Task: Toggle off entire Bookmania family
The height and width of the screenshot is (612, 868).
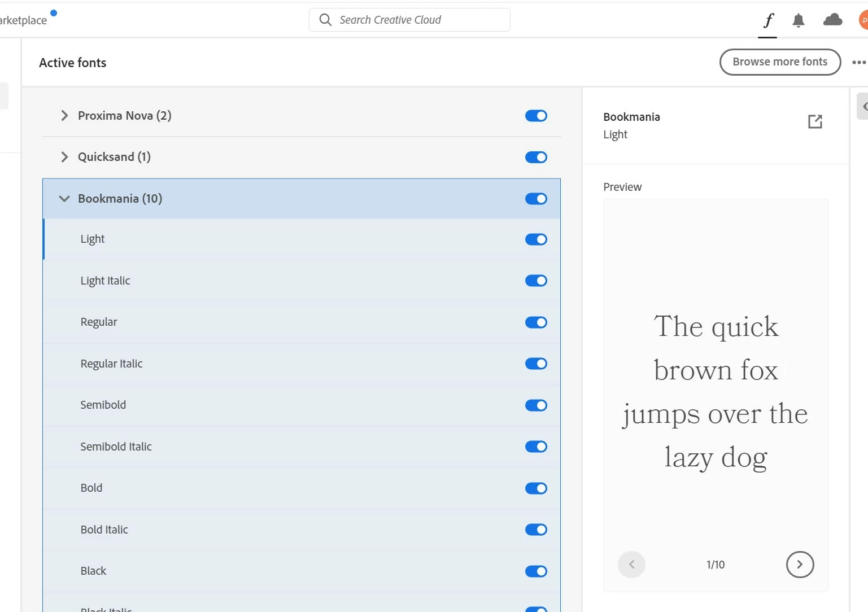Action: (536, 199)
